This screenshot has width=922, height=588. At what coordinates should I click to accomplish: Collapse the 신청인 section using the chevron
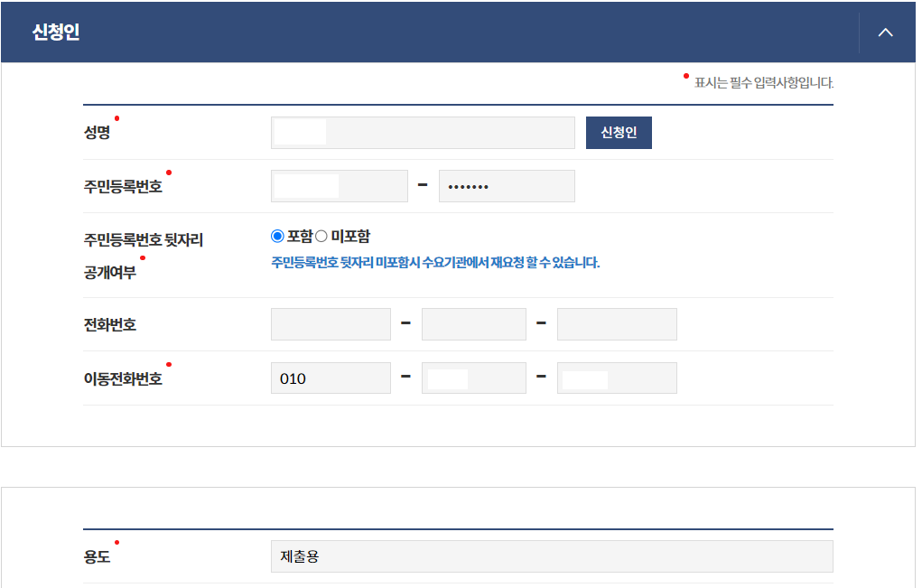(x=884, y=32)
